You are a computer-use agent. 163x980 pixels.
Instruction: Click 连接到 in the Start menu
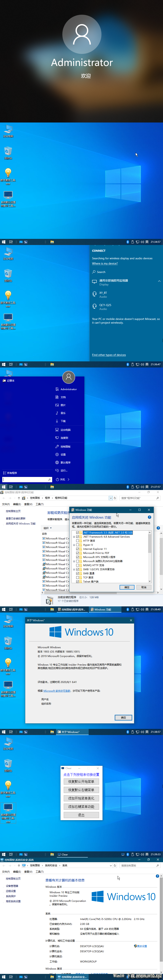(62, 438)
